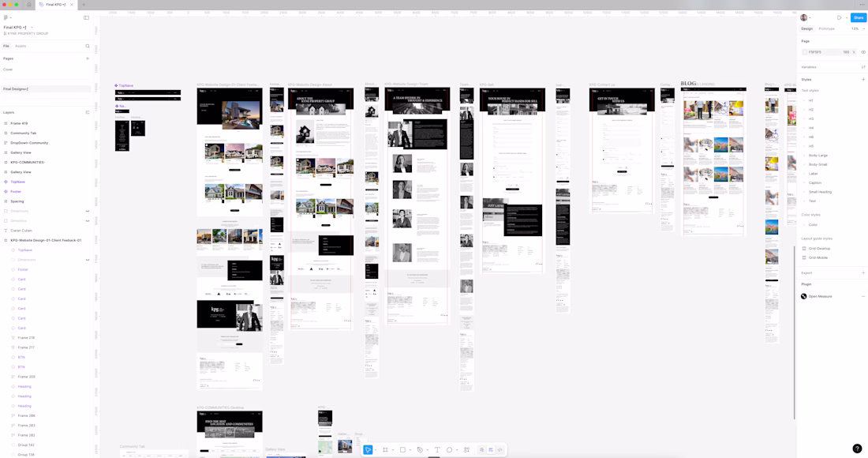Click the Grid-Mobile layout guide style
Screen dimensions: 868x458
818,257
